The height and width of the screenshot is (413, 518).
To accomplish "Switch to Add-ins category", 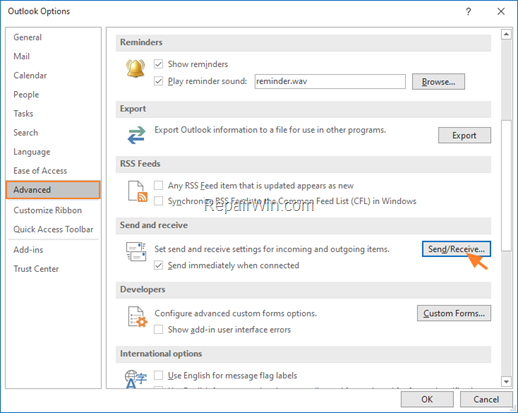I will tap(53, 250).
